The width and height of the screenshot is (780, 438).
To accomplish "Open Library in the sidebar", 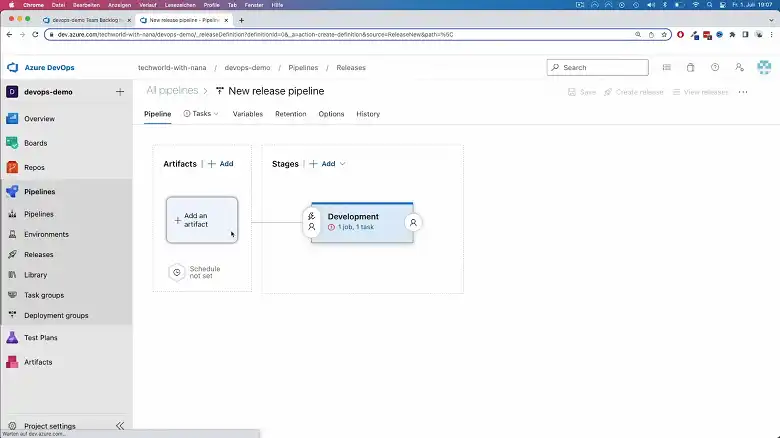I will point(35,275).
